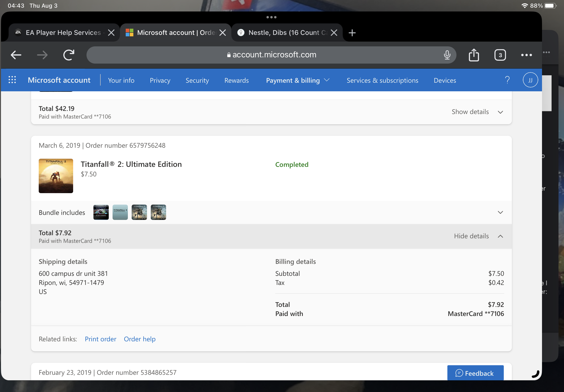Click the Order number 6579756248 text
Image resolution: width=564 pixels, height=392 pixels.
point(125,145)
